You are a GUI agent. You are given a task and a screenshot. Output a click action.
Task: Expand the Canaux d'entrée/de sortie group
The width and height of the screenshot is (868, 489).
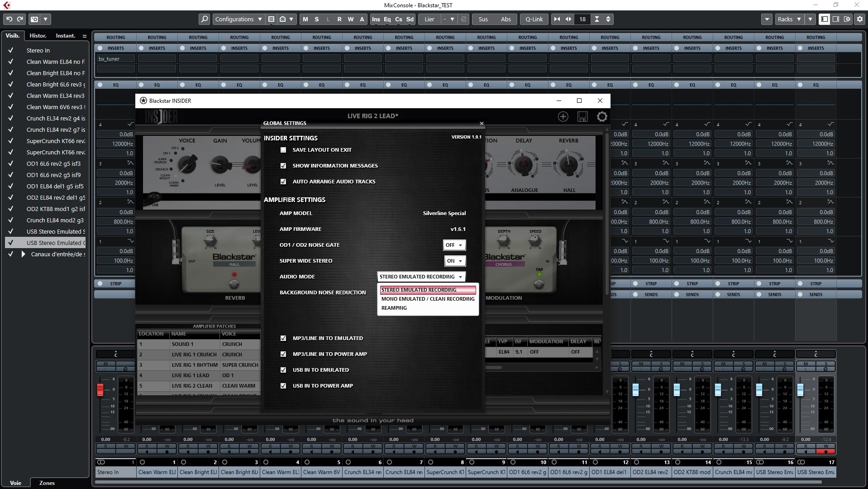pyautogui.click(x=24, y=254)
